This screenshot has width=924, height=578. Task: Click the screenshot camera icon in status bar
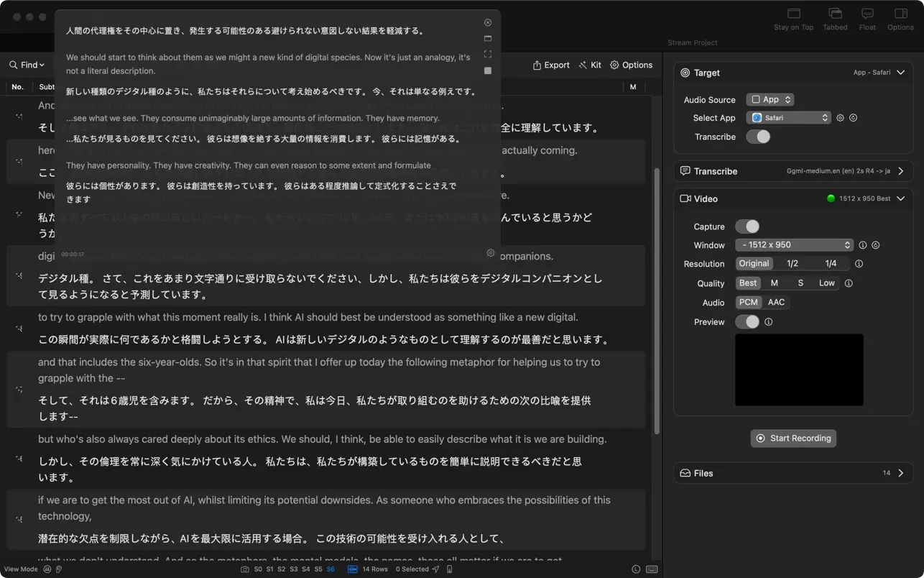pos(245,569)
